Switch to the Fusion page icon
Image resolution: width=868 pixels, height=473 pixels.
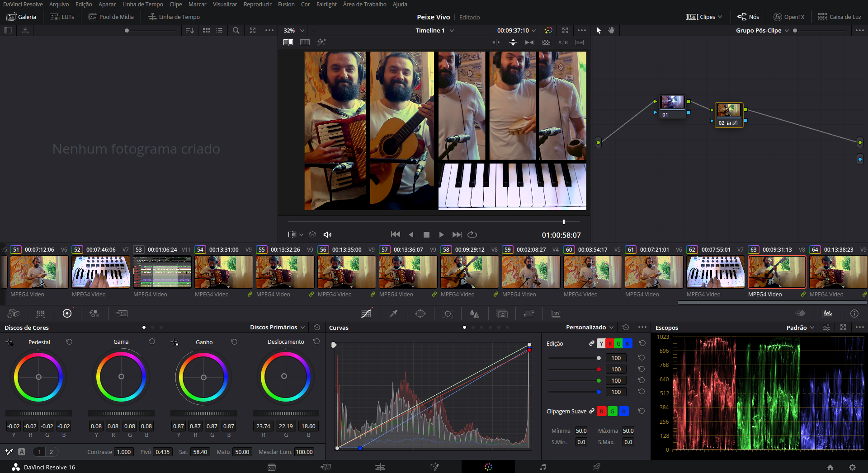(x=435, y=467)
